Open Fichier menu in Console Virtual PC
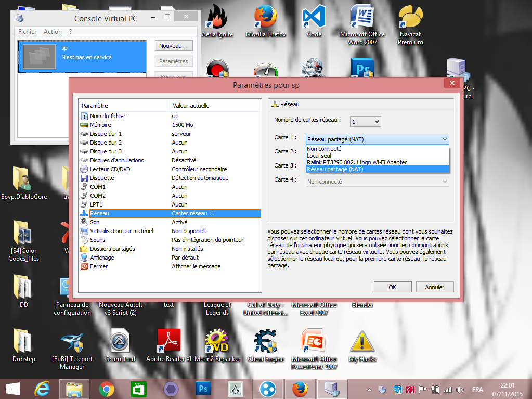Image resolution: width=532 pixels, height=399 pixels. (27, 32)
